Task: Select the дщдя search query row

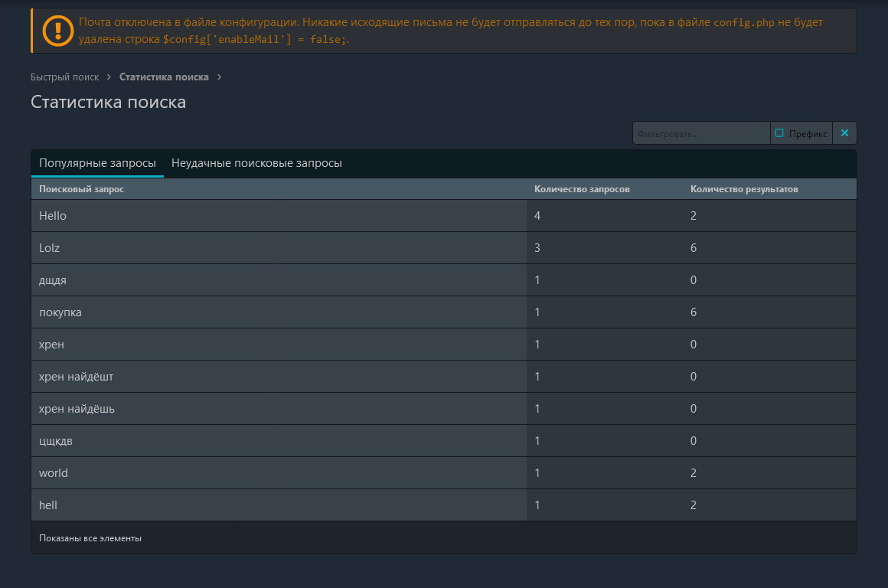Action: coord(53,280)
